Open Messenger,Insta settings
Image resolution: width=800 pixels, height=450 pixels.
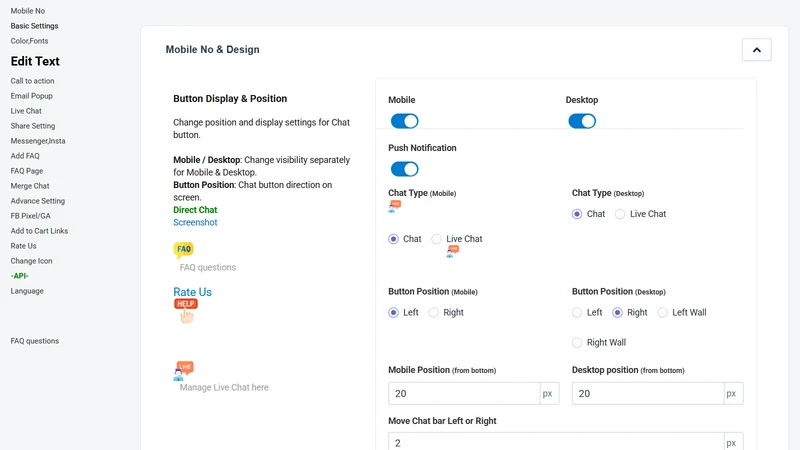point(38,141)
